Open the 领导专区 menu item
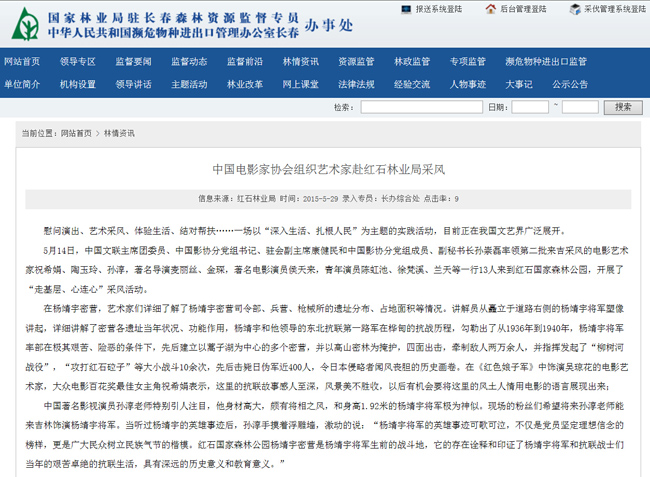 (x=78, y=62)
